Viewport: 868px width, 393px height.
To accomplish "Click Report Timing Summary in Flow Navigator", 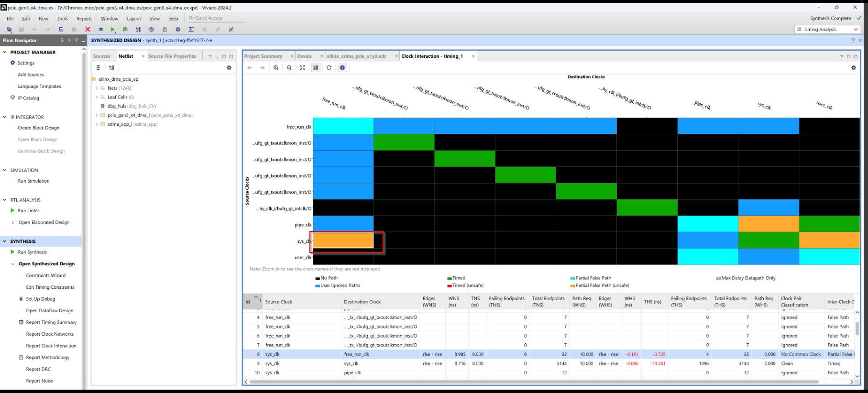I will [x=51, y=322].
